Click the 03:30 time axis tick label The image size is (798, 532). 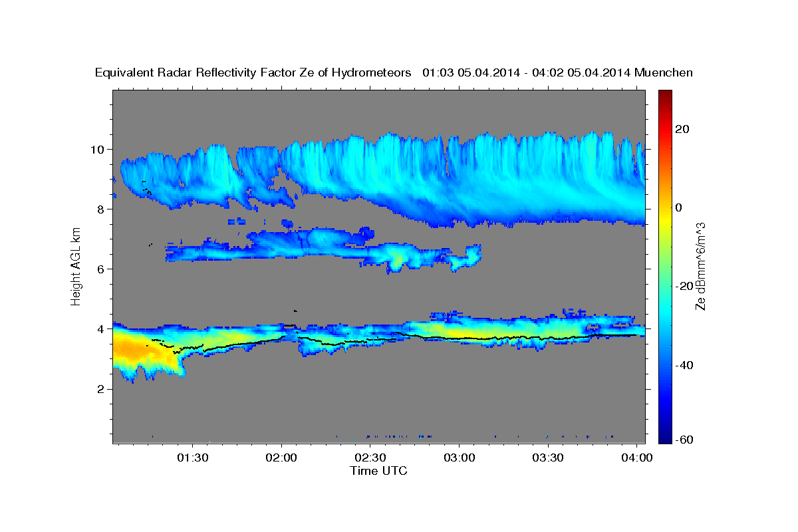(x=548, y=458)
